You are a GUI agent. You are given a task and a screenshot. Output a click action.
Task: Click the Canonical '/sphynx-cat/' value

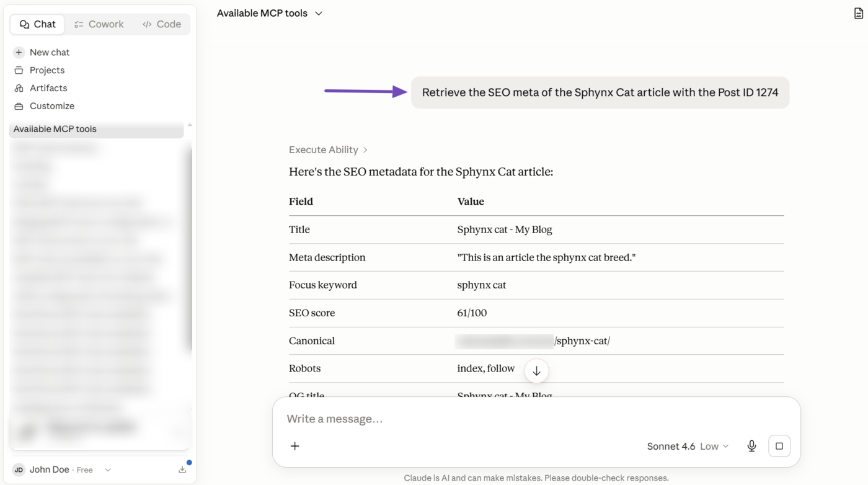click(x=582, y=341)
